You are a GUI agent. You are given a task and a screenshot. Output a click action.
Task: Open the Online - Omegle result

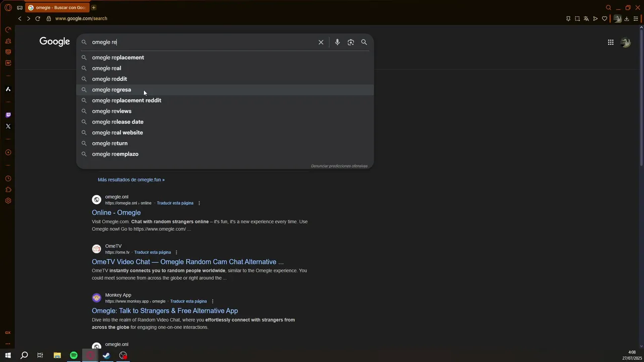(116, 213)
